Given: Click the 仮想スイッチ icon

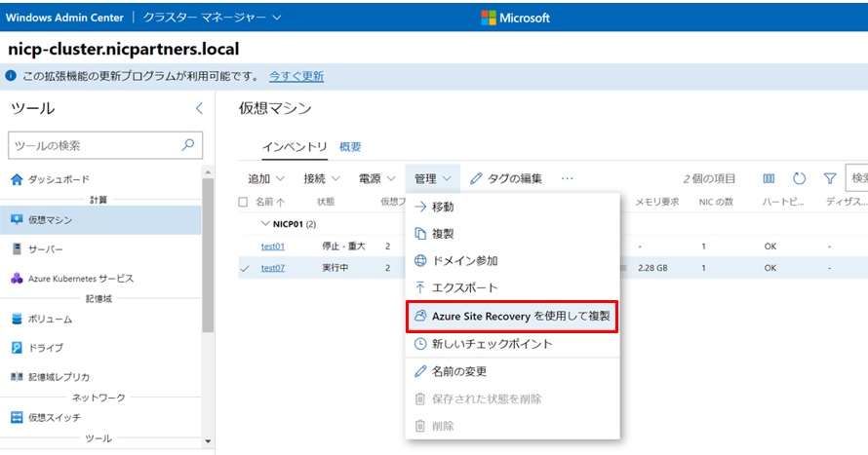Looking at the screenshot, I should 17,417.
